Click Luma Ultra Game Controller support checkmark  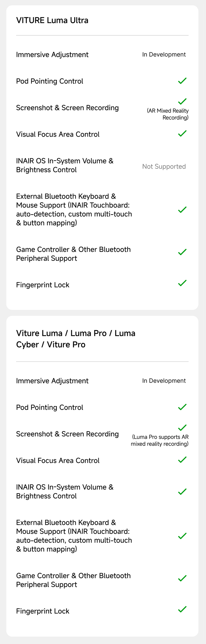pyautogui.click(x=182, y=252)
